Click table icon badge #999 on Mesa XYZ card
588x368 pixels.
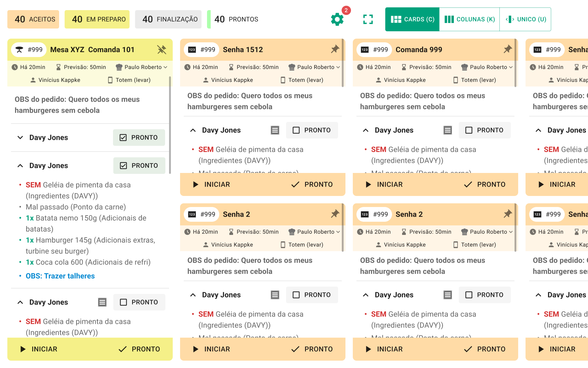pos(29,50)
